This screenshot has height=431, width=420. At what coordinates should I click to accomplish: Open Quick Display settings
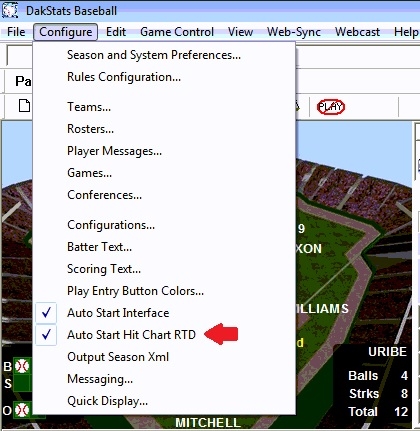[164, 401]
